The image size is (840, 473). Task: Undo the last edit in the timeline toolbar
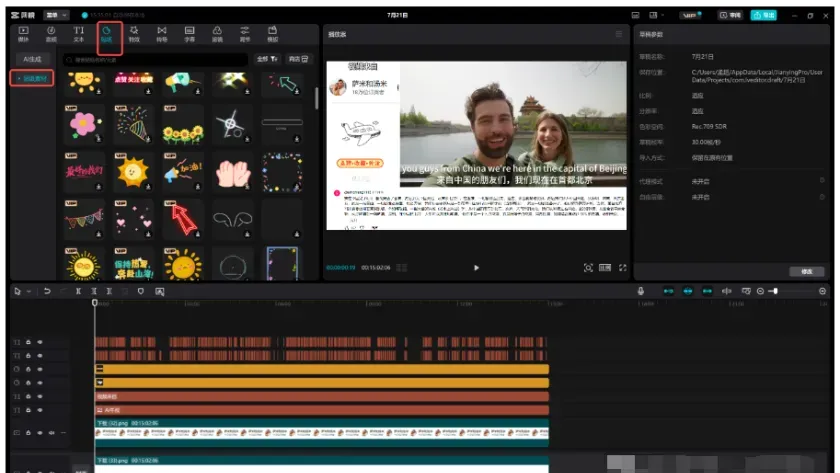47,291
